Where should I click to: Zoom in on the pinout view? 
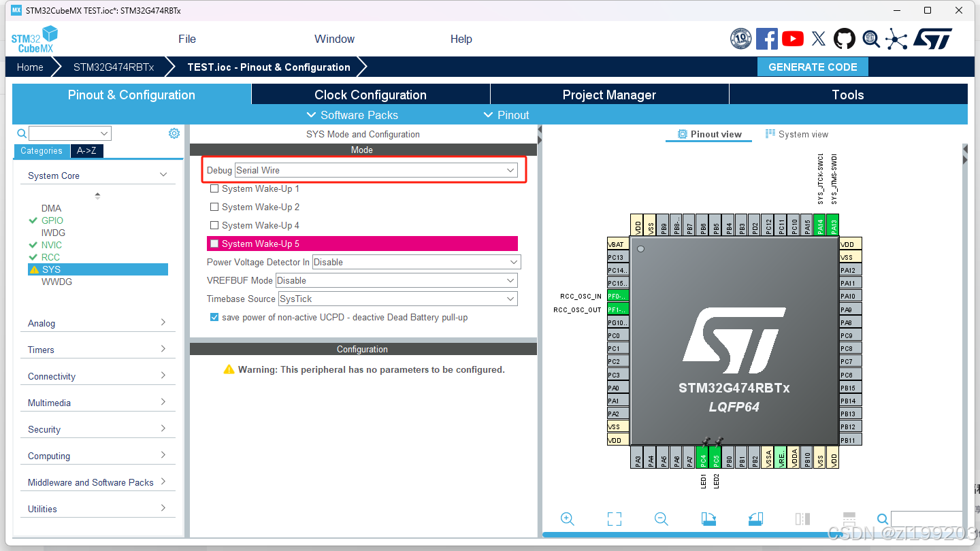pos(568,519)
